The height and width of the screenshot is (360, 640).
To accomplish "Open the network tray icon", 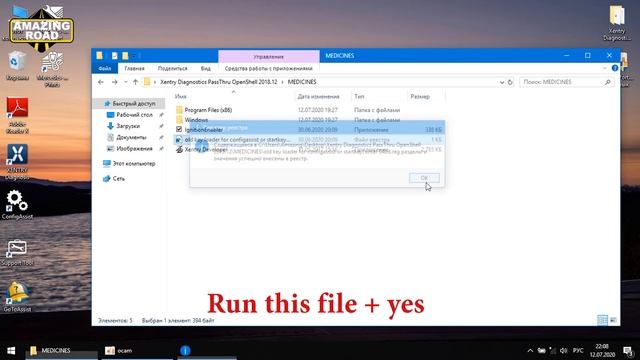I will [x=552, y=351].
